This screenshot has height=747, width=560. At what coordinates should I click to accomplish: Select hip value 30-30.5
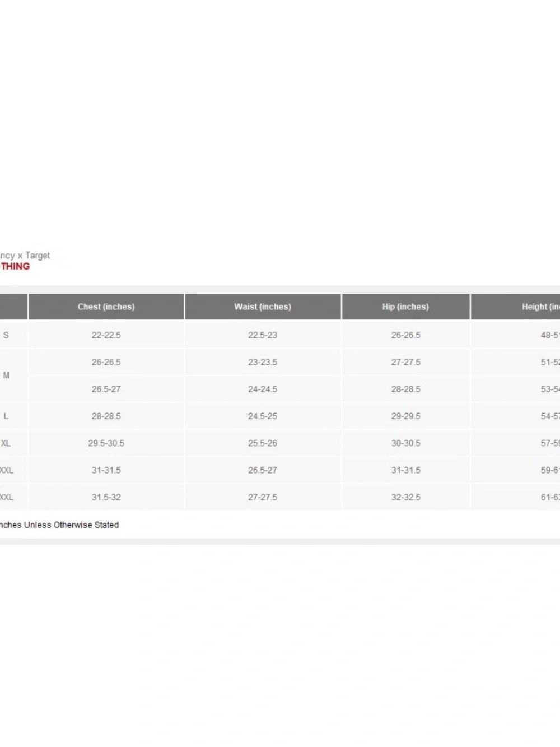406,443
